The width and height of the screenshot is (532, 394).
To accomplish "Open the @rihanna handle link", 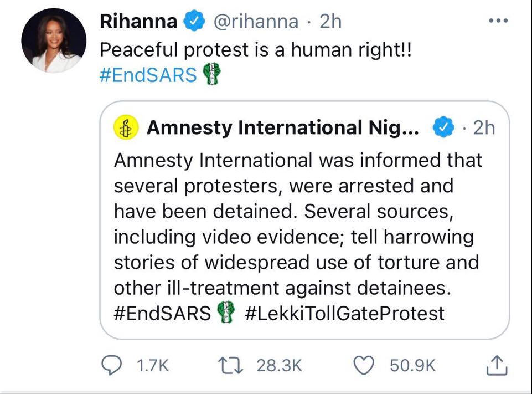I will (255, 22).
